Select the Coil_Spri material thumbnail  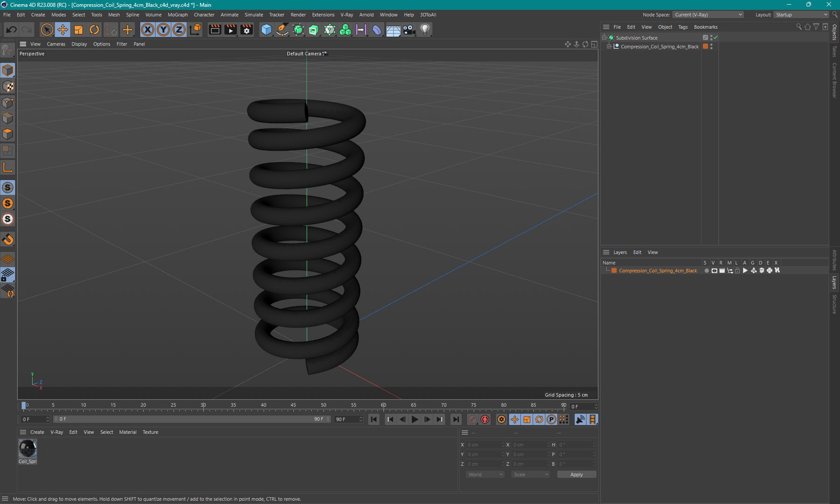(x=28, y=449)
